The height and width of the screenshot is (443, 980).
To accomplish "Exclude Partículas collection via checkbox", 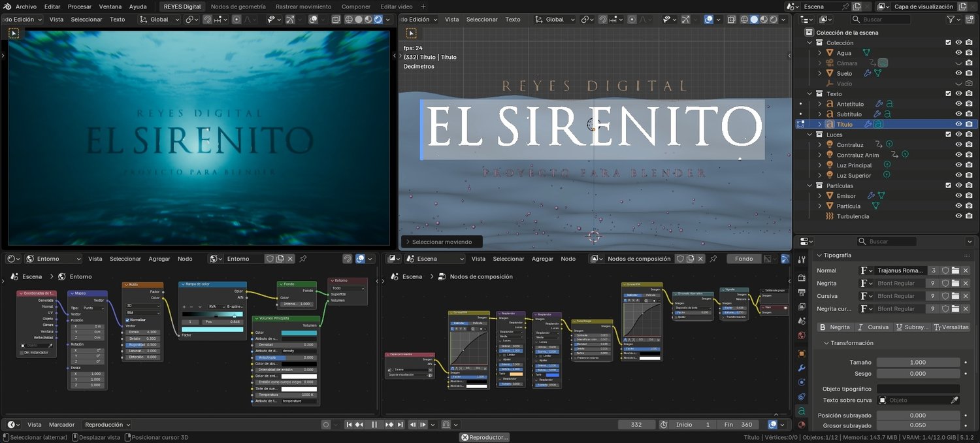I will tap(948, 186).
